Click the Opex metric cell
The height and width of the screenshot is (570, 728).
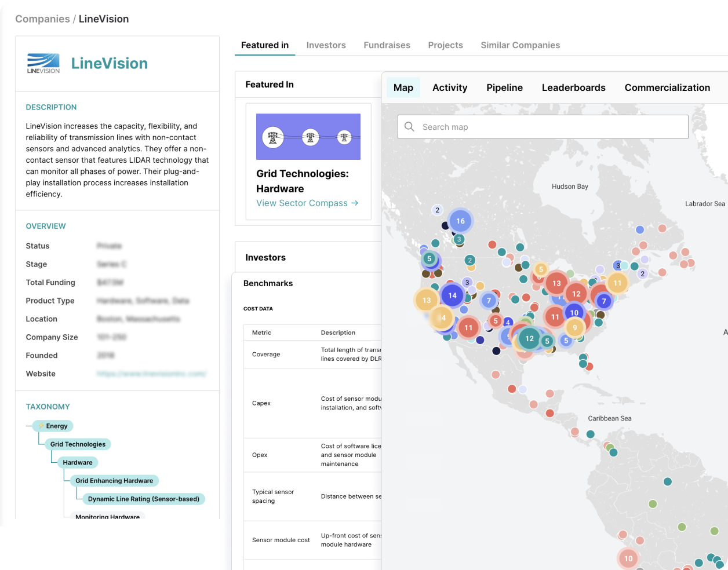click(260, 455)
